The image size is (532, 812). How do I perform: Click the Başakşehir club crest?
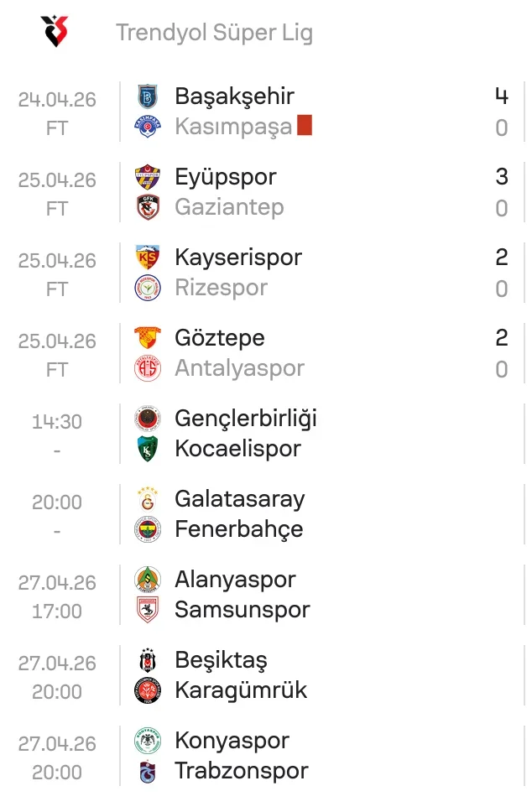(x=148, y=96)
